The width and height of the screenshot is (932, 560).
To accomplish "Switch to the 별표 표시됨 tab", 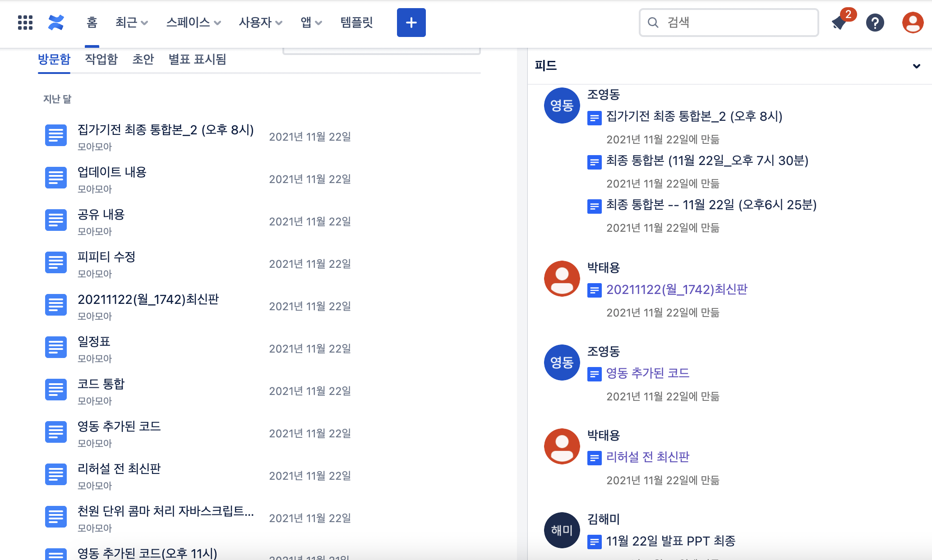I will [x=197, y=60].
